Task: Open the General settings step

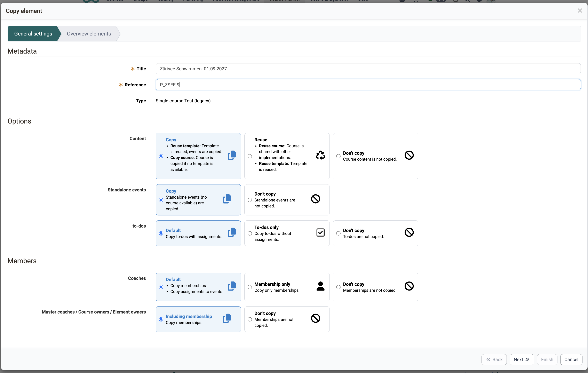Action: [x=33, y=34]
